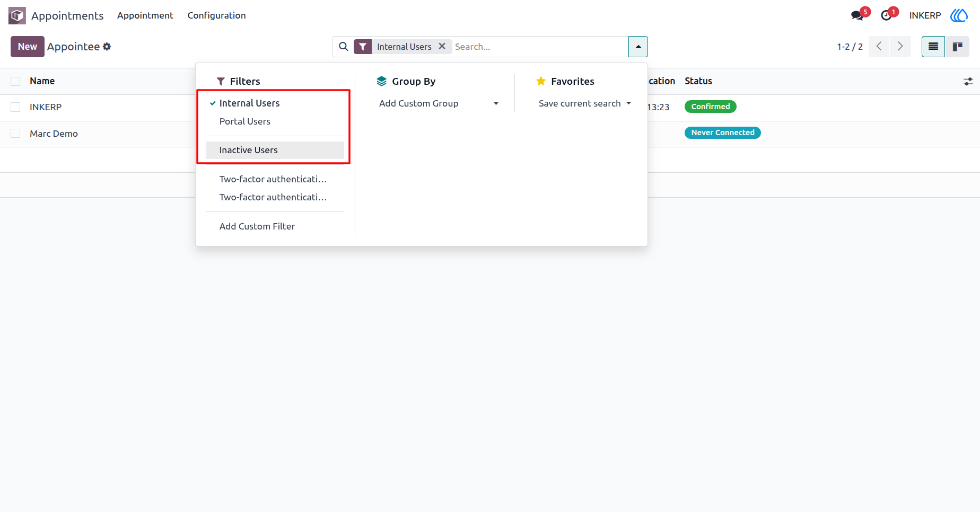
Task: Click the search magnifier icon
Action: (344, 47)
